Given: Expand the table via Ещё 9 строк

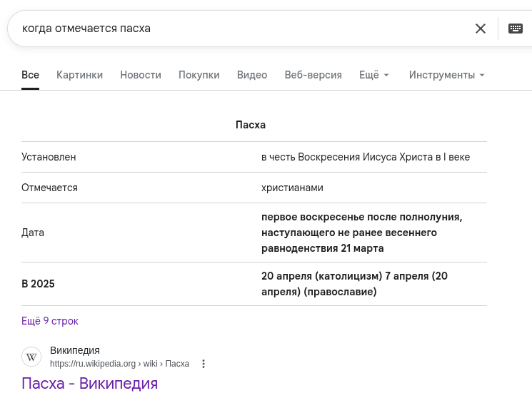Looking at the screenshot, I should coord(50,321).
